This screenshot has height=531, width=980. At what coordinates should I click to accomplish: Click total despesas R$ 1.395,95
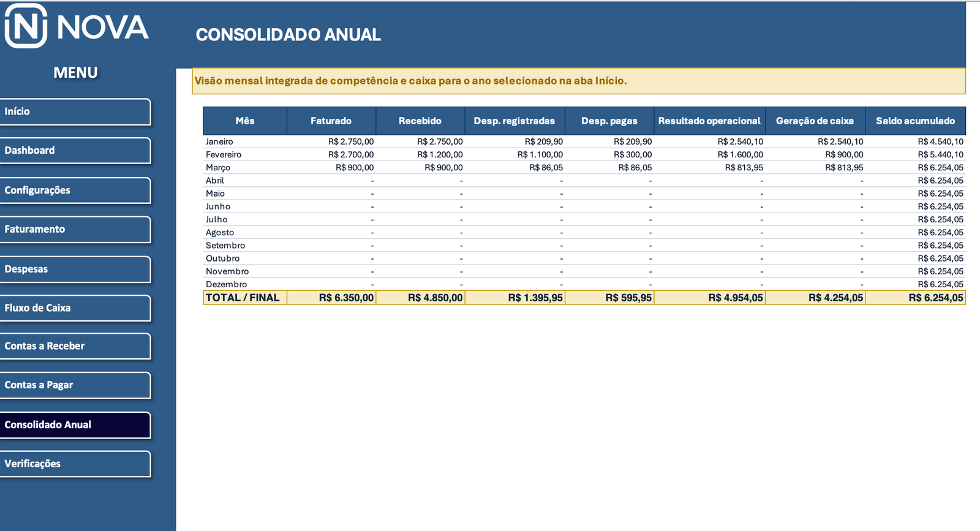(x=515, y=298)
